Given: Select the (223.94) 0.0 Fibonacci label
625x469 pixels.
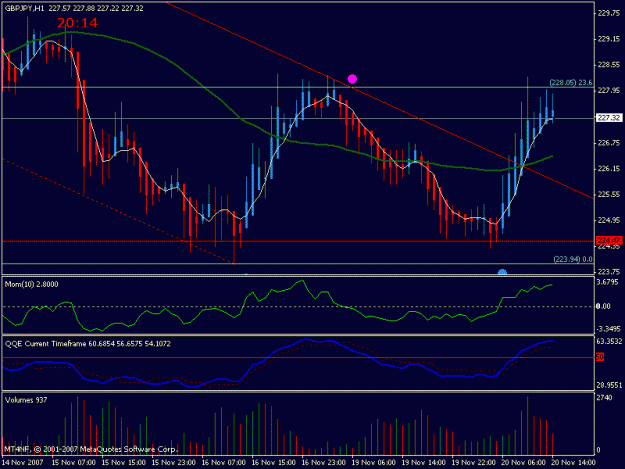Looking at the screenshot, I should [573, 259].
